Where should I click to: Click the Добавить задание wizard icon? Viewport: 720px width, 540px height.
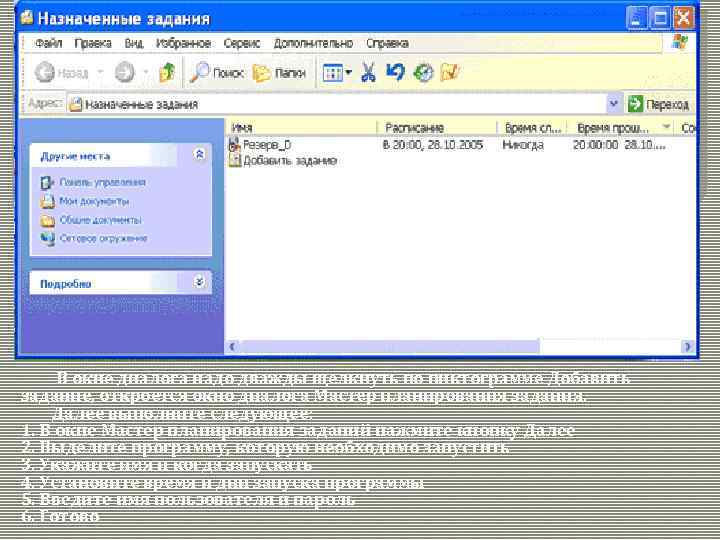(235, 160)
